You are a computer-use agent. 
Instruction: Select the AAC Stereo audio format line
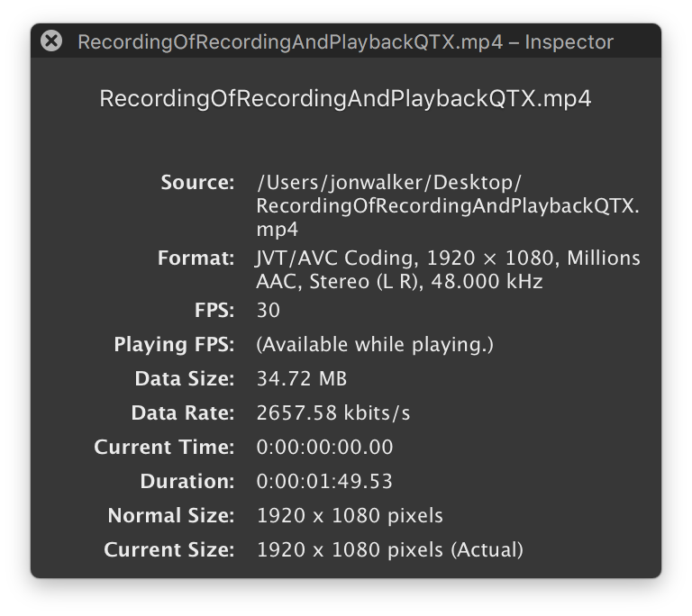[x=399, y=282]
